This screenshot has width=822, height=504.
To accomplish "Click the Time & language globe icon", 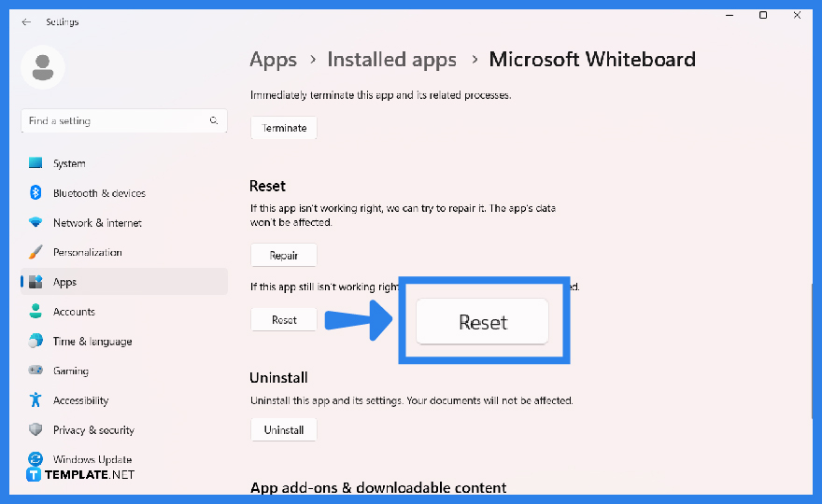I will [x=35, y=341].
